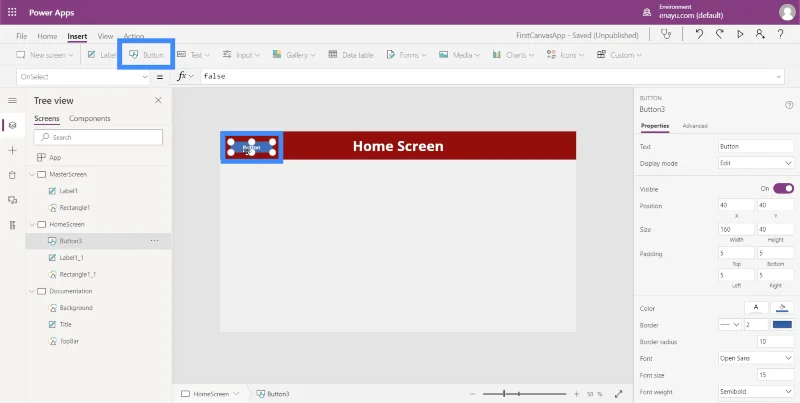The image size is (800, 403).
Task: Open the Media dropdown in ribbon
Action: 459,55
